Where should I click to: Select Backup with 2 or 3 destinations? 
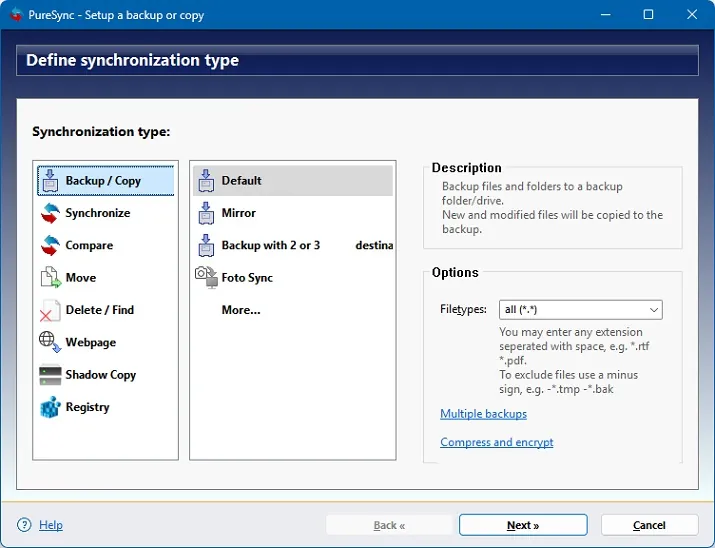(293, 245)
